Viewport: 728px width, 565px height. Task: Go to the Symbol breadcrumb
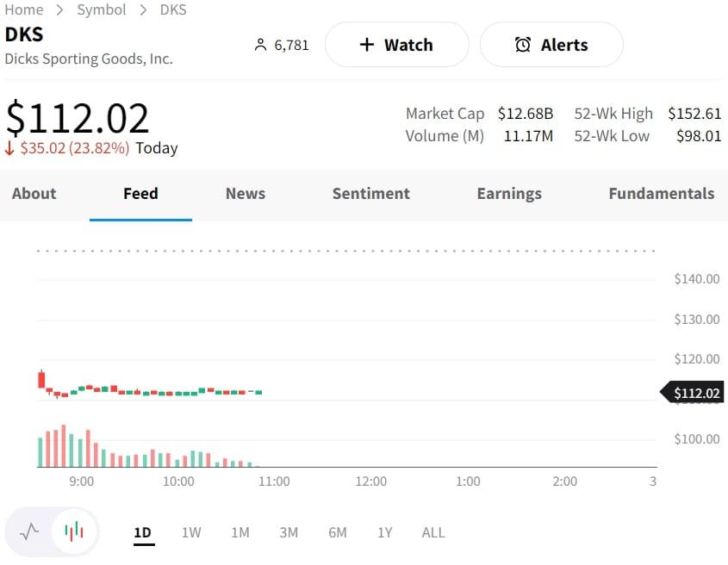click(x=102, y=10)
